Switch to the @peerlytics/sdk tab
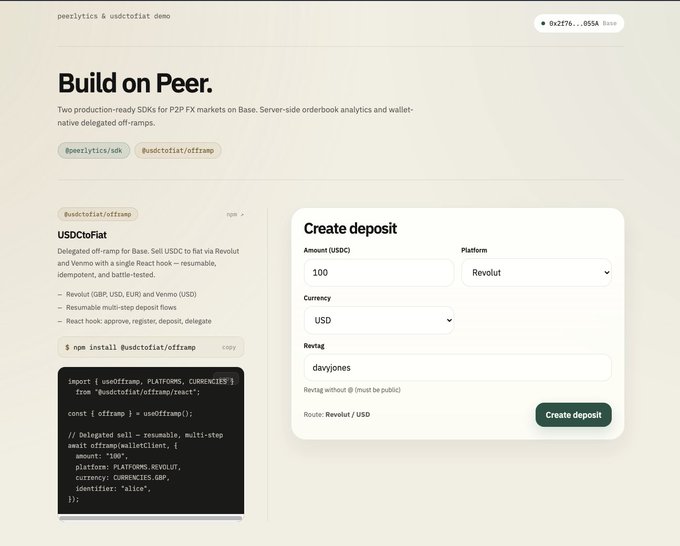The height and width of the screenshot is (546, 680). (94, 151)
